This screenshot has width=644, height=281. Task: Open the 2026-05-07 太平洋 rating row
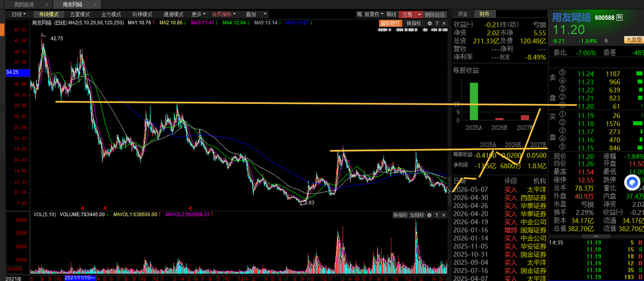pyautogui.click(x=500, y=189)
